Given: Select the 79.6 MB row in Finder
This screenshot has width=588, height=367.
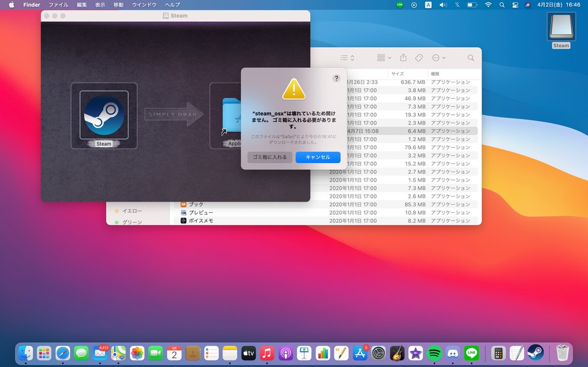Looking at the screenshot, I should tap(411, 147).
